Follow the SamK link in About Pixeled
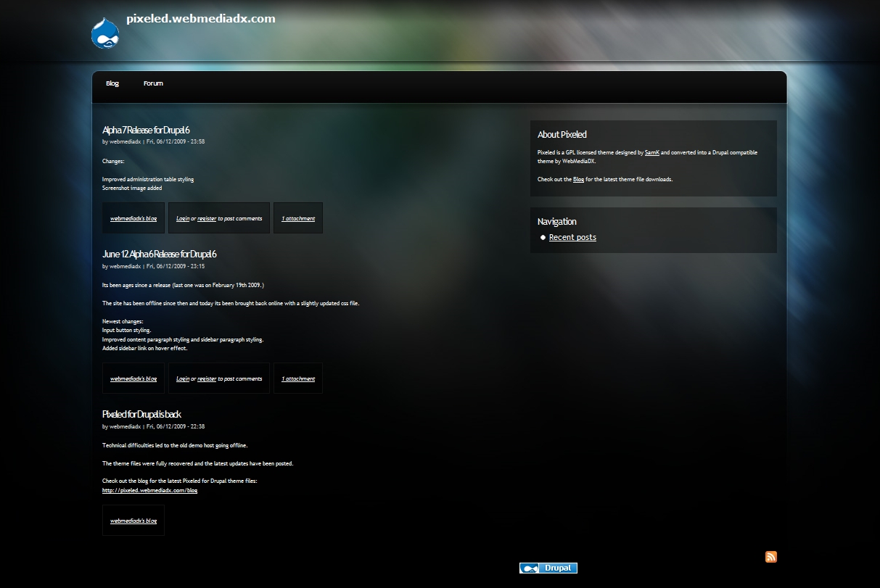 (651, 153)
